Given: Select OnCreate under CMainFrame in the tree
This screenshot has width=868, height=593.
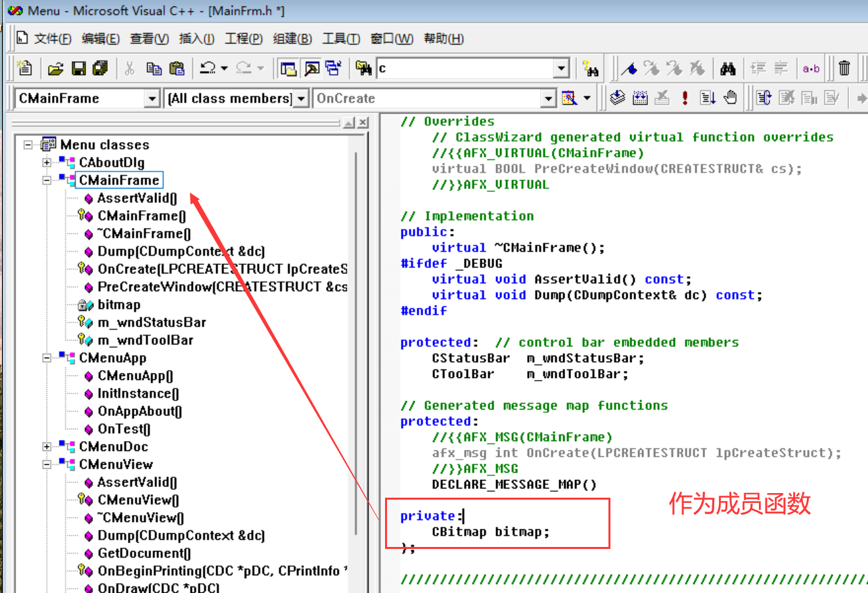Looking at the screenshot, I should 222,269.
